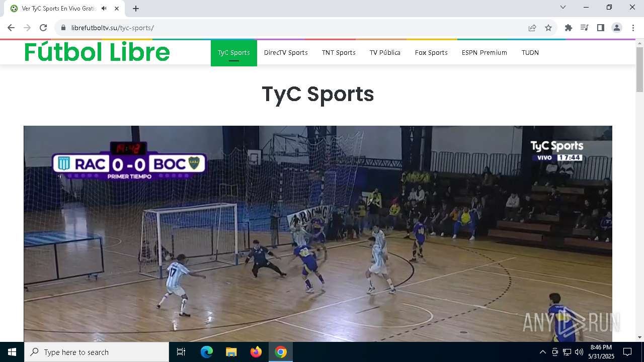Open TV Pública channel
This screenshot has width=644, height=362.
coord(385,53)
